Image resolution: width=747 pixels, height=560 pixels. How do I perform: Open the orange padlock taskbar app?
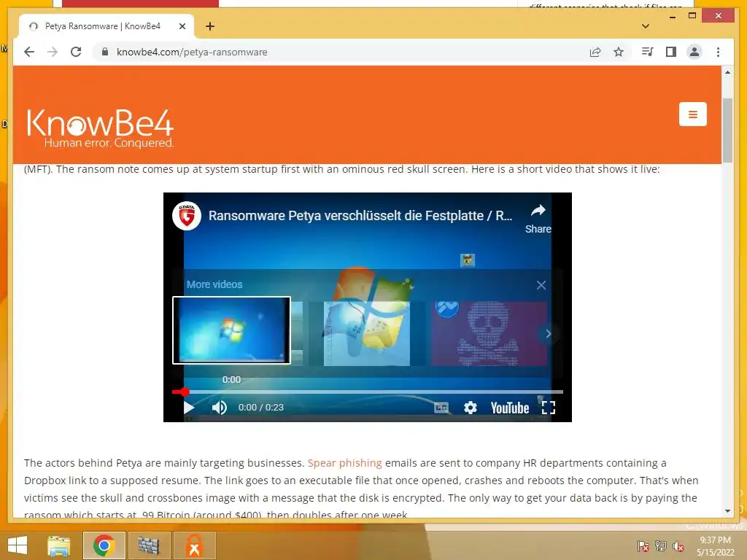click(194, 545)
